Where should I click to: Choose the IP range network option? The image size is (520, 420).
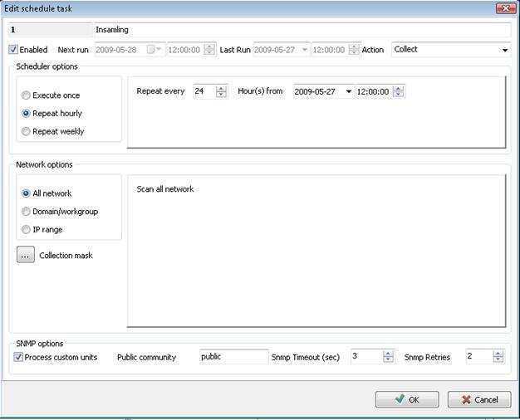[x=27, y=229]
